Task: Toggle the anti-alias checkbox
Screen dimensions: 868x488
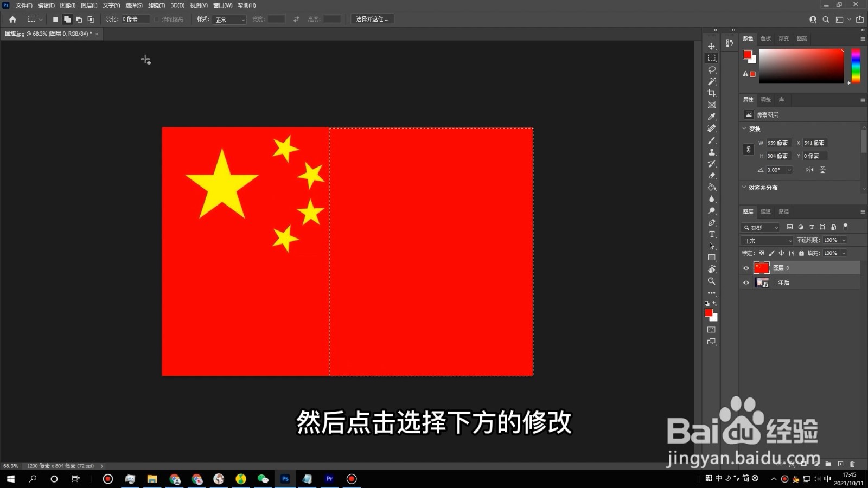Action: 157,20
